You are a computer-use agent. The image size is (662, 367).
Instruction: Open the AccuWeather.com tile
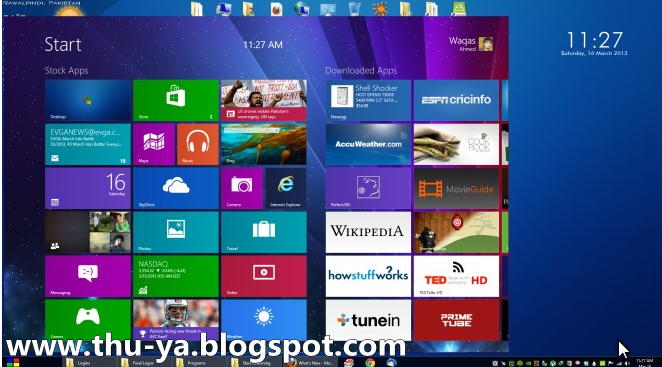[x=368, y=144]
